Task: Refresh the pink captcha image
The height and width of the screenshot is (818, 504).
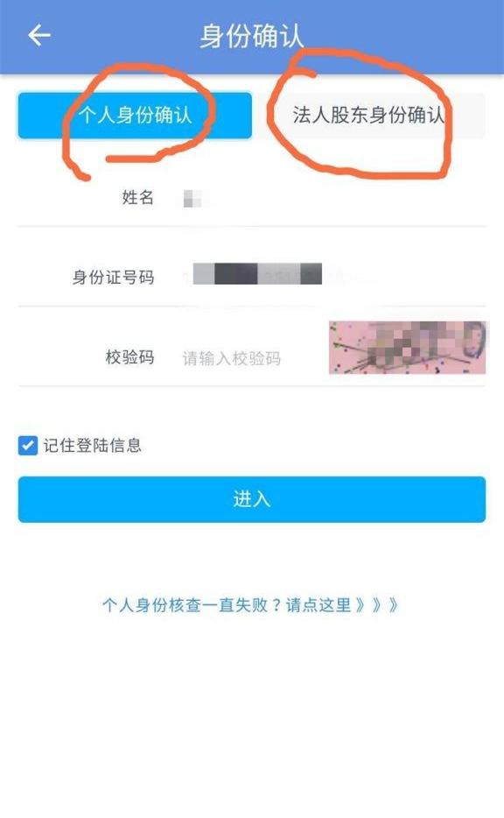Action: pyautogui.click(x=407, y=348)
